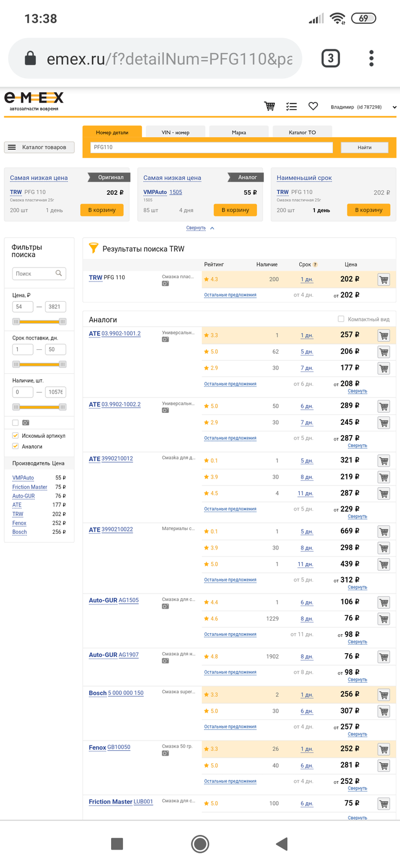Open browser three-dot menu
Screen dimensions: 400x868
click(371, 58)
